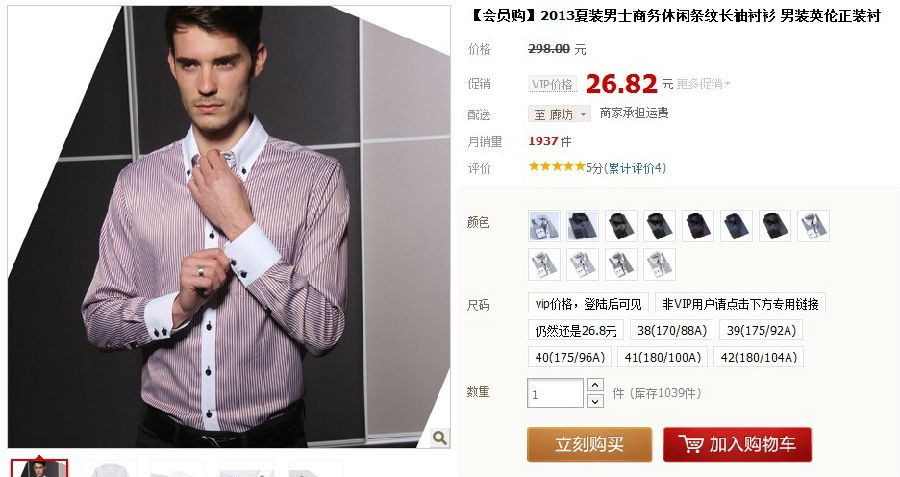Select the 39(175/92A) size option

[761, 331]
